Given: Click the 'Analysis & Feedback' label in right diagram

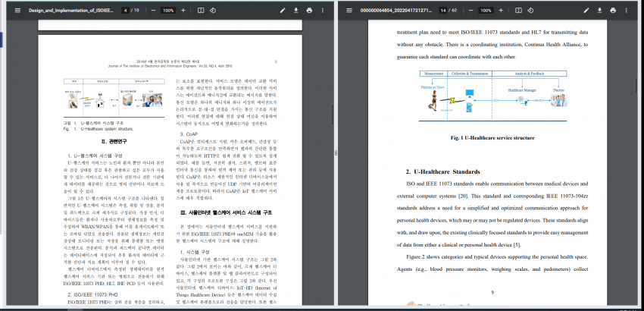Looking at the screenshot, I should point(530,74).
